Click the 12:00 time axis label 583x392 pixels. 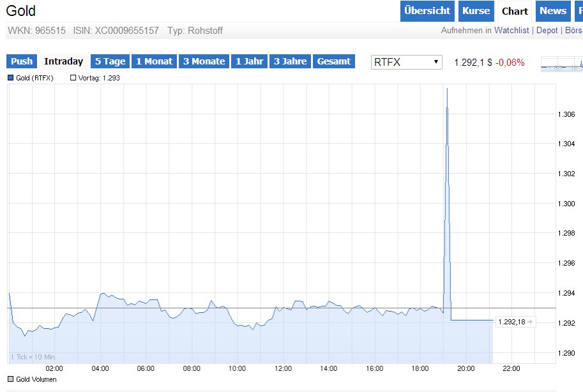(x=283, y=368)
